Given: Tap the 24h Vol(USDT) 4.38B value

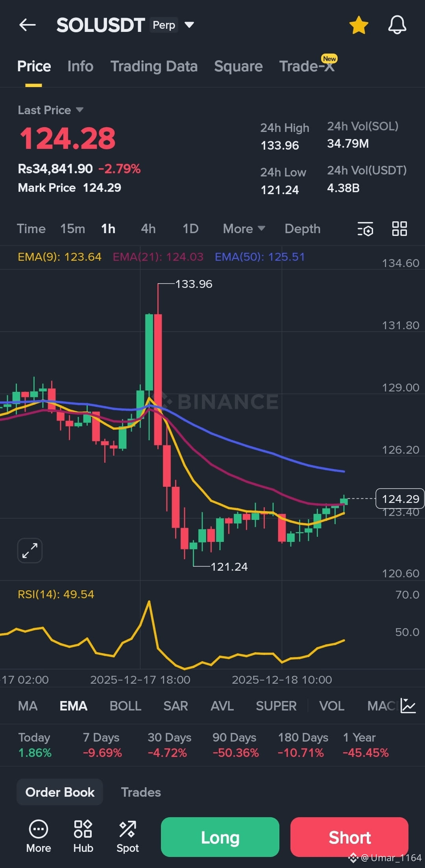Looking at the screenshot, I should [343, 188].
